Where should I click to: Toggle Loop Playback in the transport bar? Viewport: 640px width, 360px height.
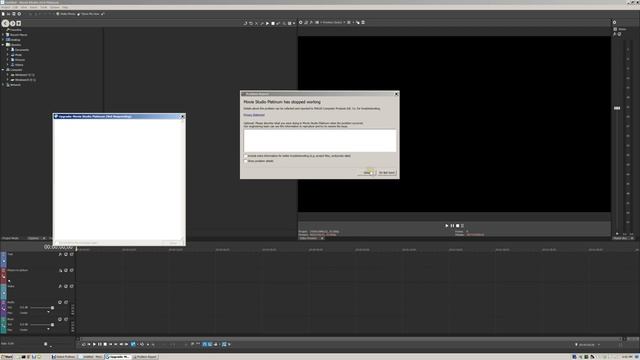pyautogui.click(x=84, y=344)
